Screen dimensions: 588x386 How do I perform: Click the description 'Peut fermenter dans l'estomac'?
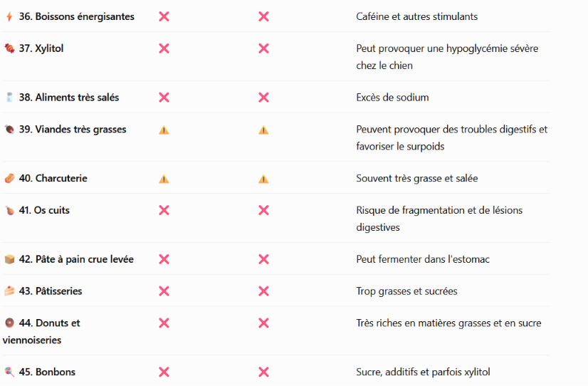423,259
